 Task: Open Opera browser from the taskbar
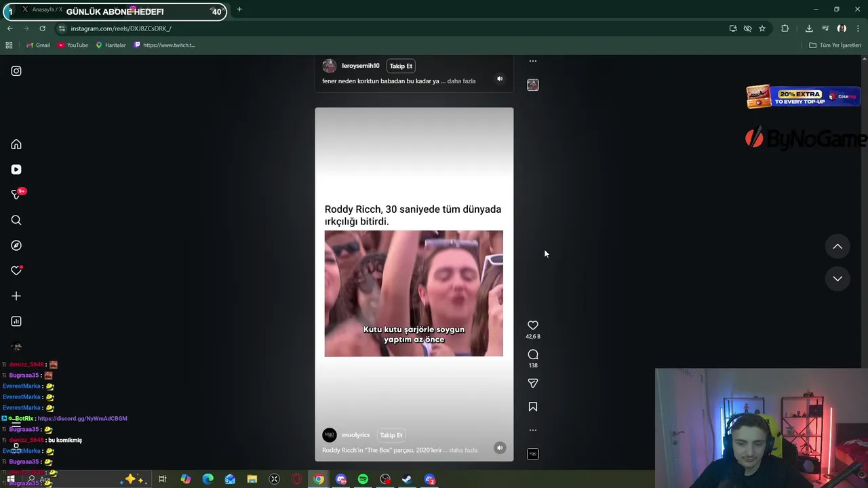296,479
